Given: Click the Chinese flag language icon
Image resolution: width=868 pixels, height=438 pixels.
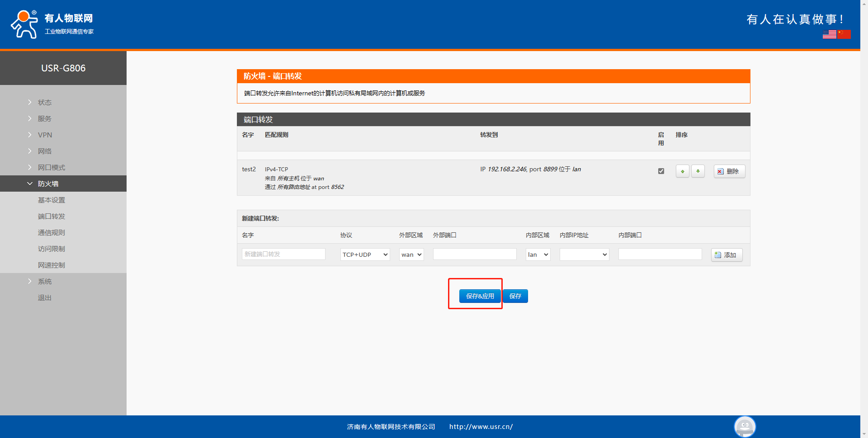Looking at the screenshot, I should tap(844, 34).
